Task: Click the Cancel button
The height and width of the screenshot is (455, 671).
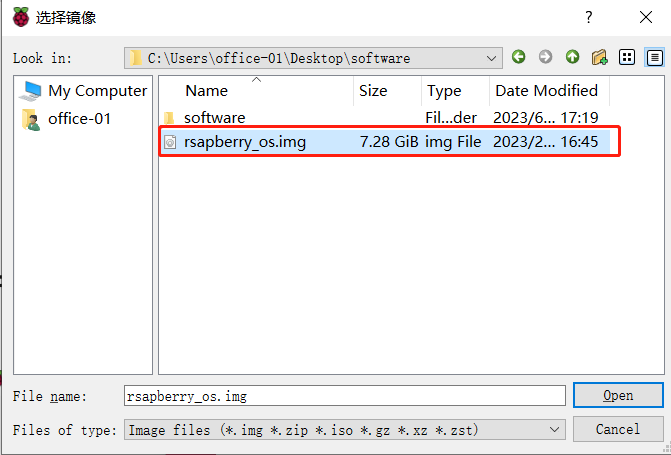Action: click(618, 429)
